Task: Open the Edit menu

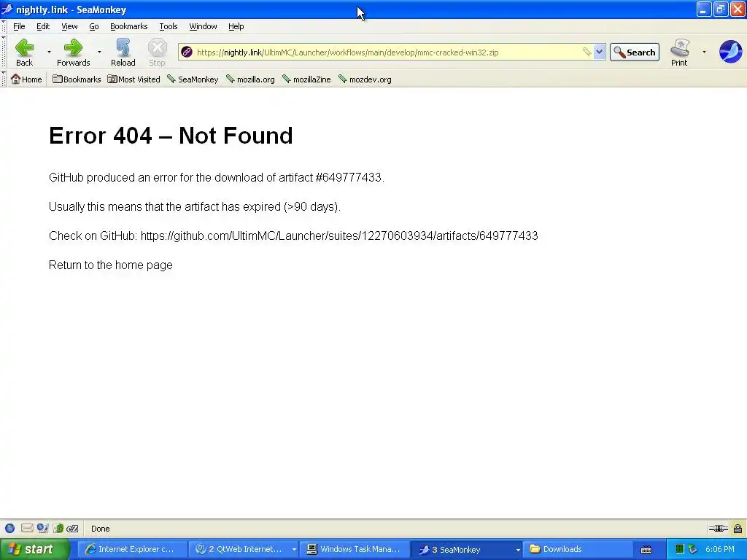Action: coord(43,26)
